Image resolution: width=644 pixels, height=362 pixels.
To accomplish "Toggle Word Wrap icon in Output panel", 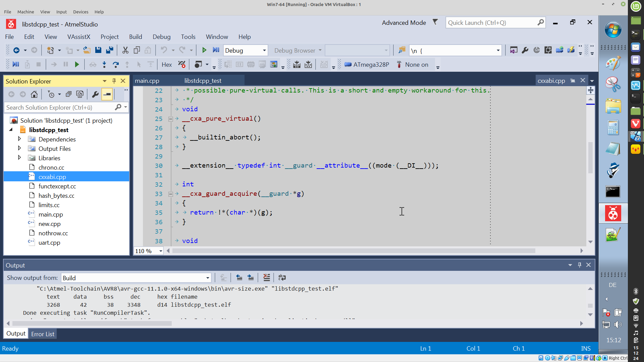I will coord(282,278).
